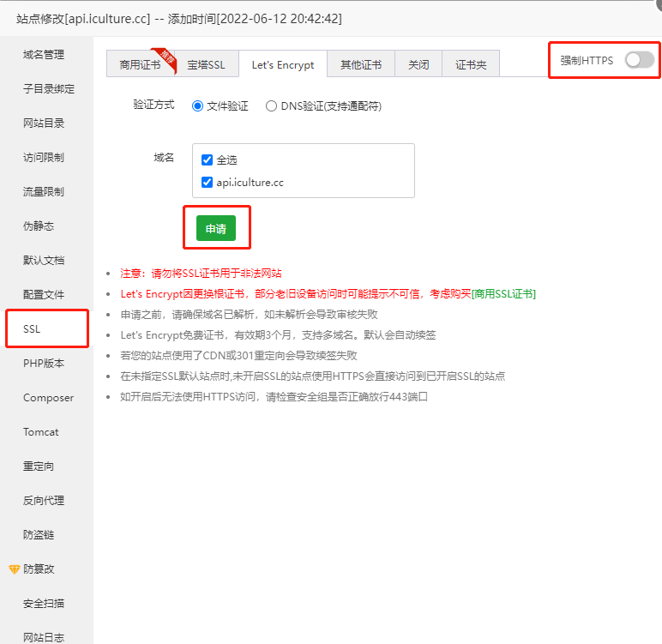Click the 域名 label

click(x=164, y=158)
